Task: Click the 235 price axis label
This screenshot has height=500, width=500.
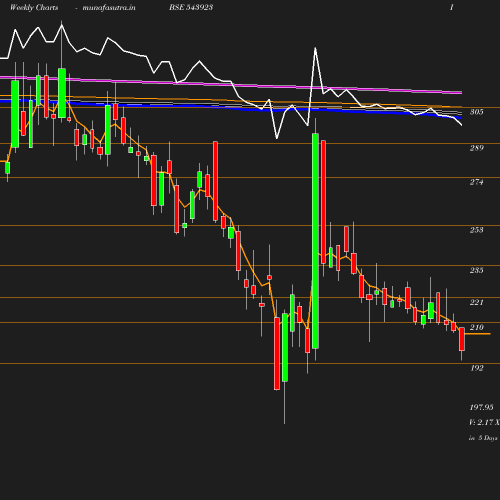Action: click(x=476, y=270)
